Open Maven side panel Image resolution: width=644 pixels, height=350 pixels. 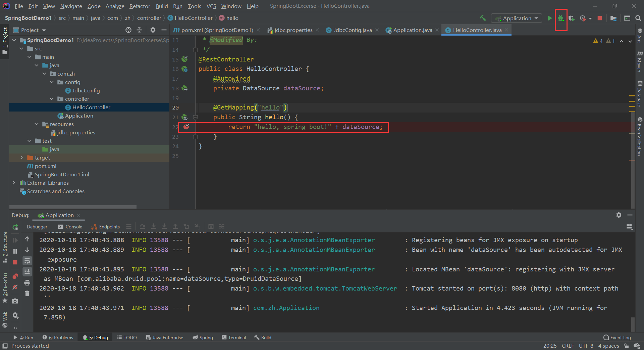coord(640,62)
